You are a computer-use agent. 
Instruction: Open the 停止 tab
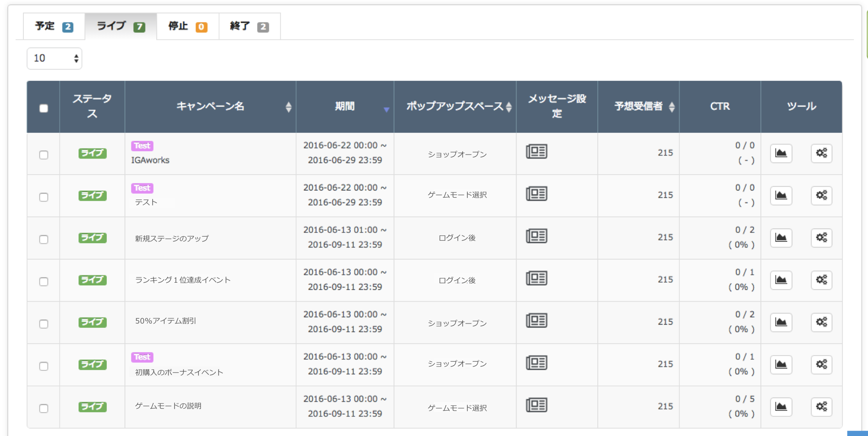tap(187, 26)
